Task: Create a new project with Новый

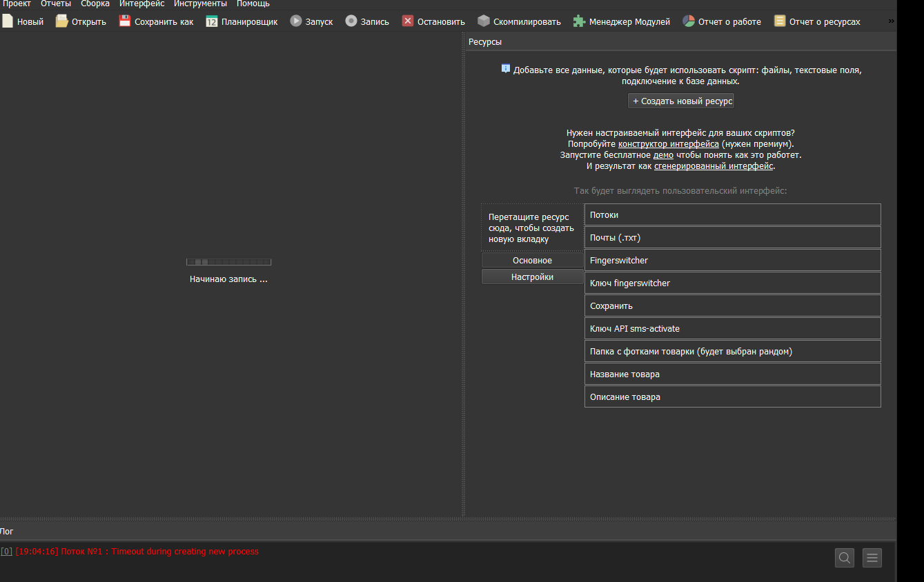Action: [x=23, y=21]
